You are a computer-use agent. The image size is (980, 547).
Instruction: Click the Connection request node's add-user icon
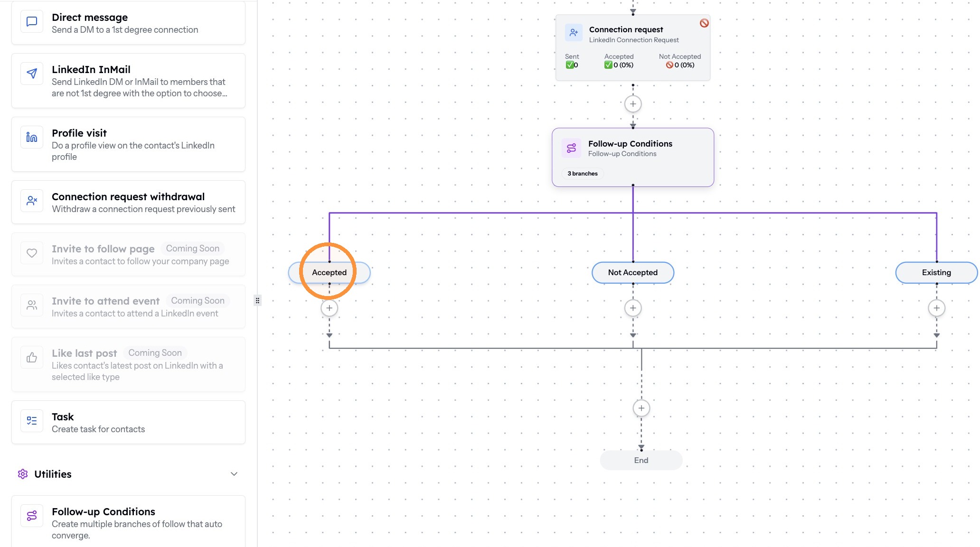(x=574, y=33)
